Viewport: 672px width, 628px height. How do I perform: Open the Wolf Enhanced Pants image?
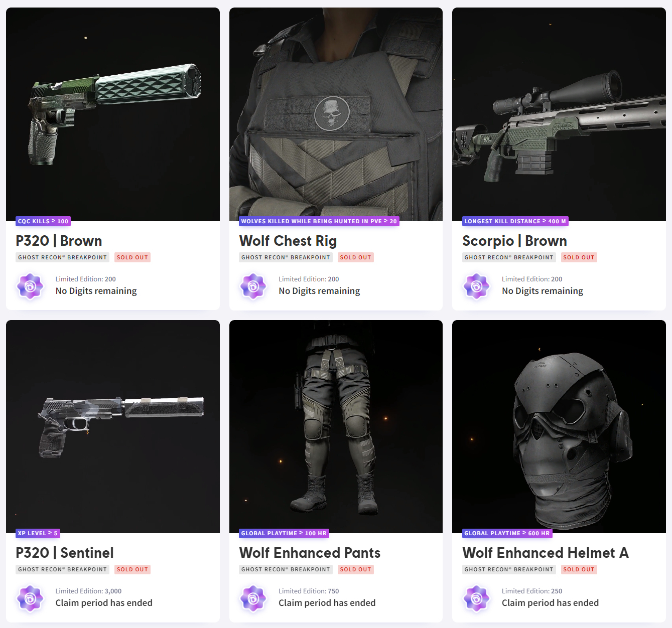point(336,426)
